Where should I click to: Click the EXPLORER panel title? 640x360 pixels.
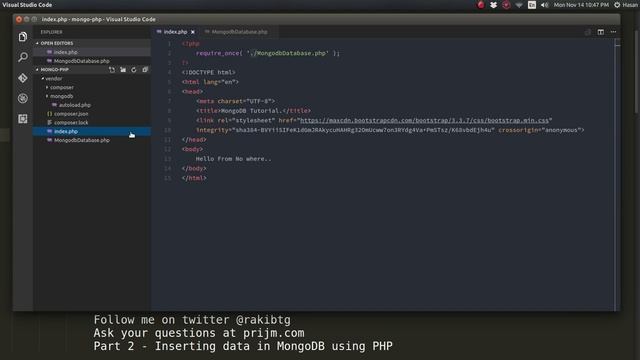coord(51,32)
